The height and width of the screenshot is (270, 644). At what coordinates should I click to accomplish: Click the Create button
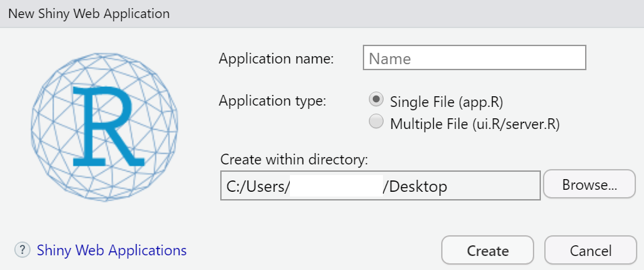pos(487,250)
